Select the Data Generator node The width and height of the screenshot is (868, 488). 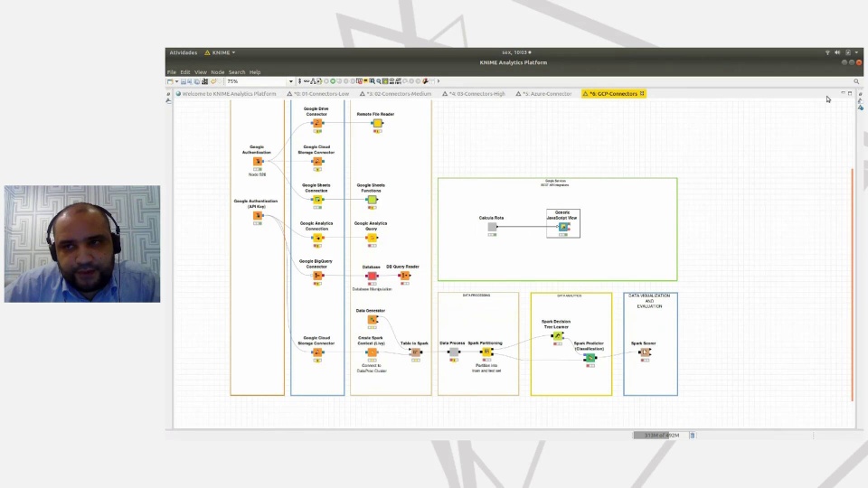coord(372,320)
